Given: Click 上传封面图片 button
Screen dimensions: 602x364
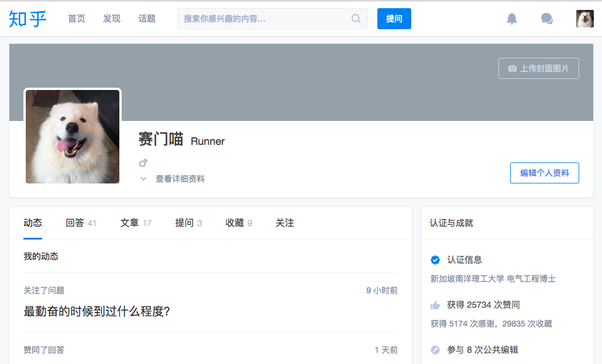Looking at the screenshot, I should (539, 68).
